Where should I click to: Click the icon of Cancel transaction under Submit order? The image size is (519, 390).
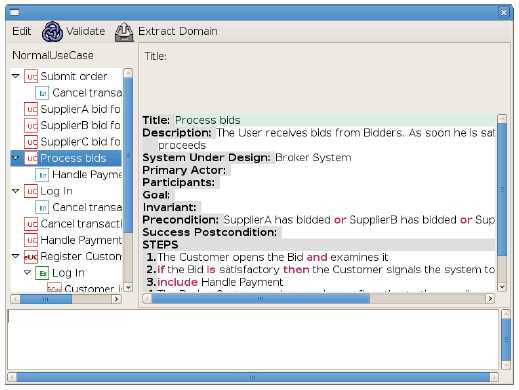pyautogui.click(x=42, y=93)
